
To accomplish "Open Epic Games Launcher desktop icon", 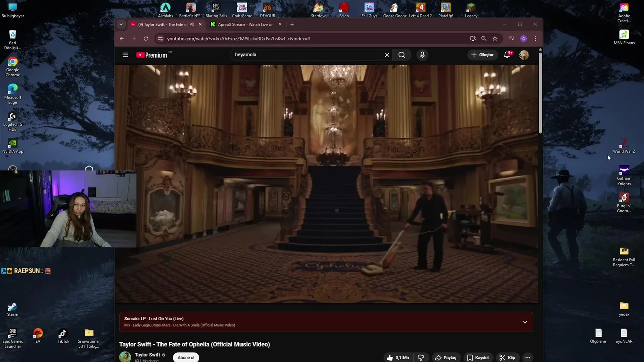I will click(x=13, y=338).
